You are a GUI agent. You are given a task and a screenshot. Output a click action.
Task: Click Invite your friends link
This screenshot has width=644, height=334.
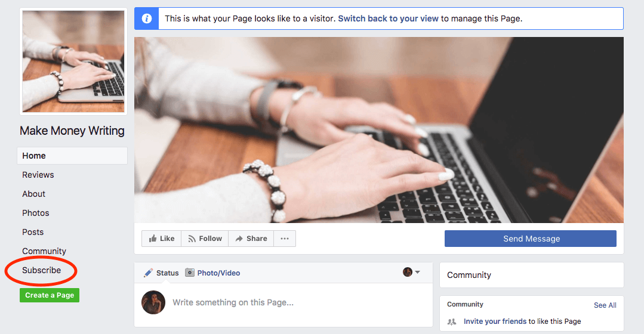coord(495,321)
